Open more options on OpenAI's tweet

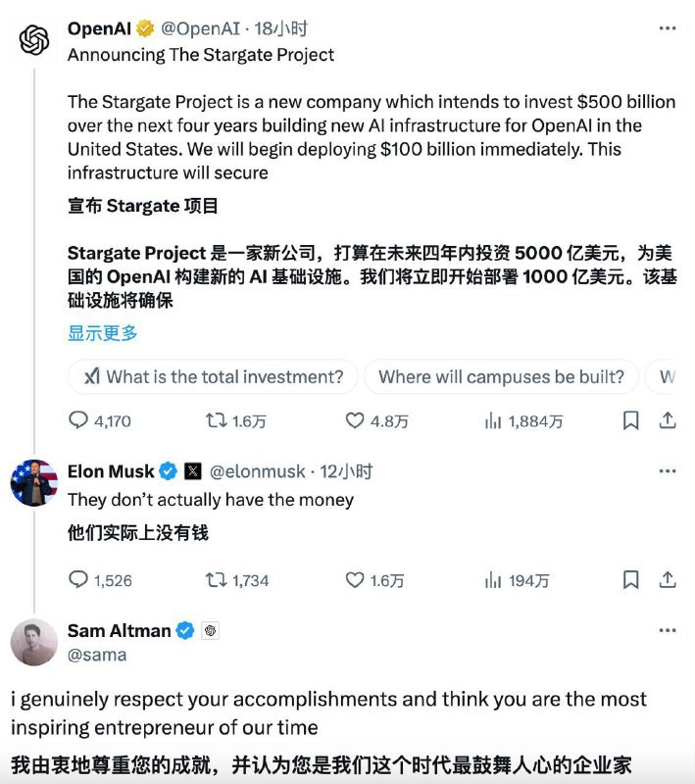(666, 29)
